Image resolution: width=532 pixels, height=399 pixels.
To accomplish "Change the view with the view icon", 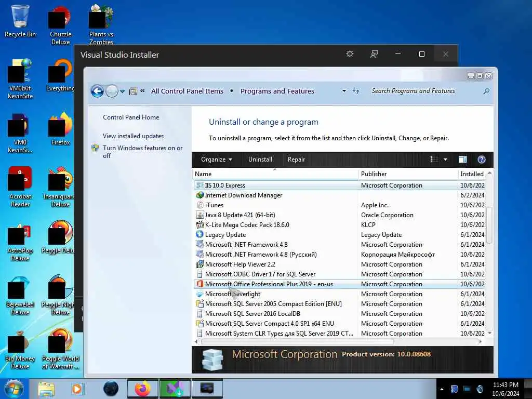I will 434,159.
